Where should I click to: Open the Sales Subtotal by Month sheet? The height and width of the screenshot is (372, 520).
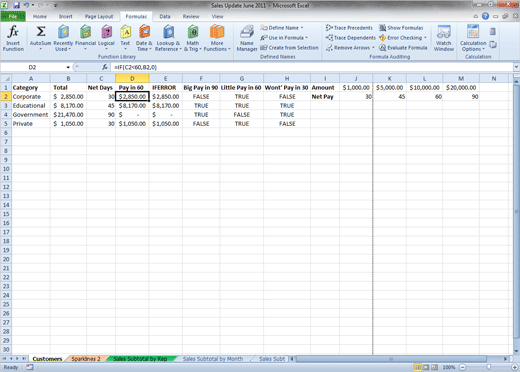click(213, 359)
